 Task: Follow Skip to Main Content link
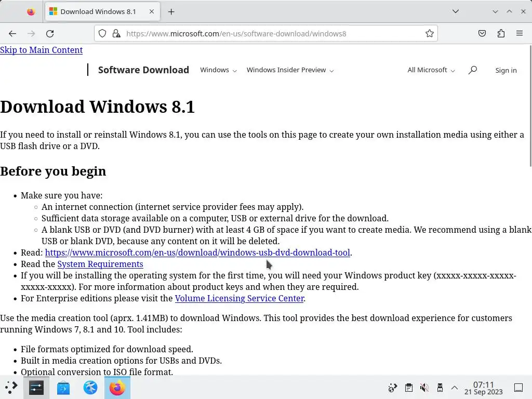[x=42, y=50]
